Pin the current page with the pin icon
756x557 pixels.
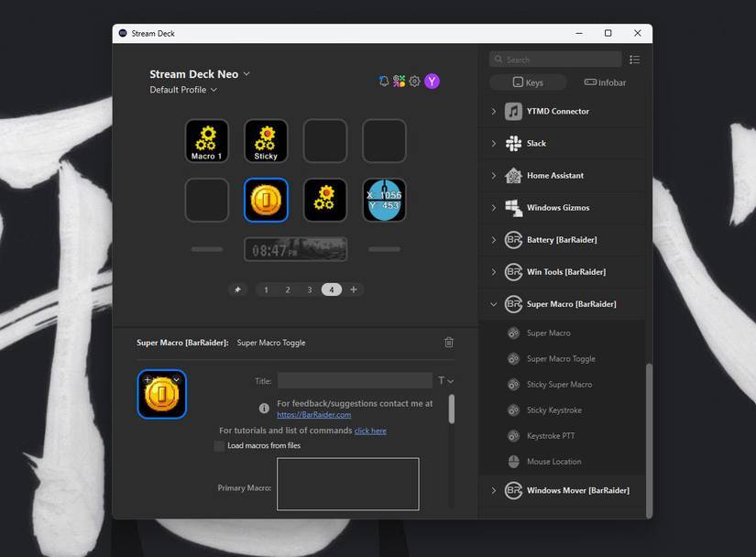(x=237, y=289)
